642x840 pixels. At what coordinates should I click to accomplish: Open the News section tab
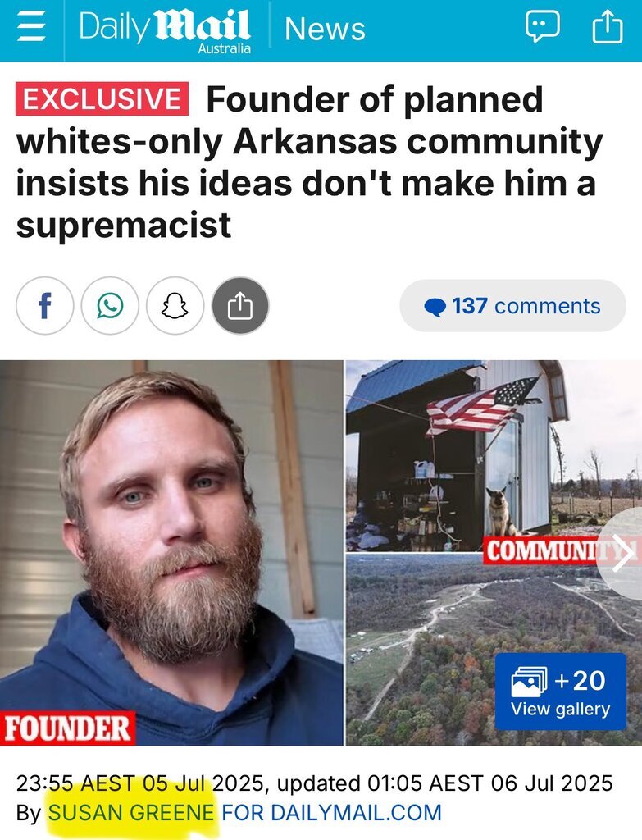tap(325, 29)
